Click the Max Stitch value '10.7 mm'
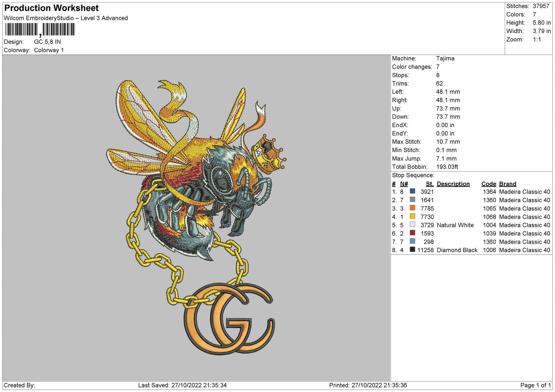 point(448,142)
